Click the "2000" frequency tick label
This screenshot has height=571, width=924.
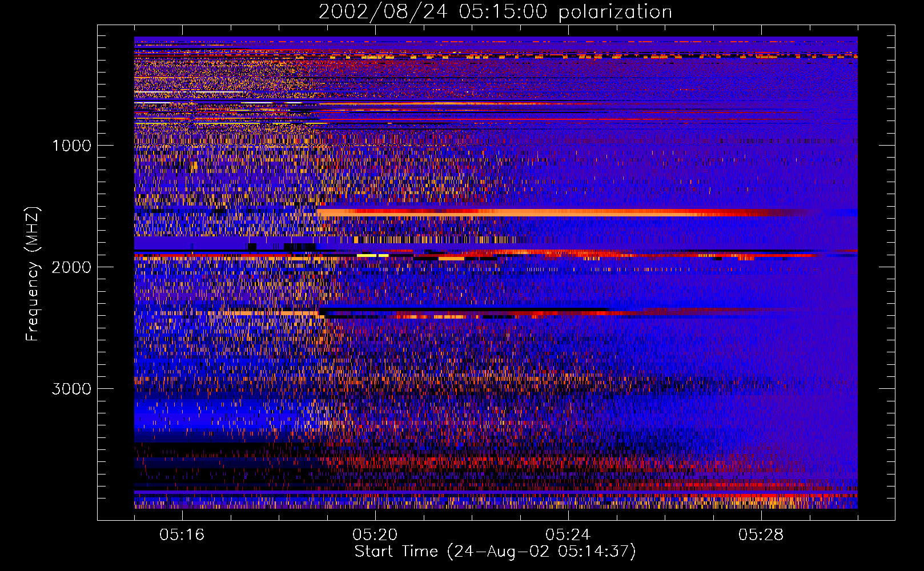click(x=71, y=267)
